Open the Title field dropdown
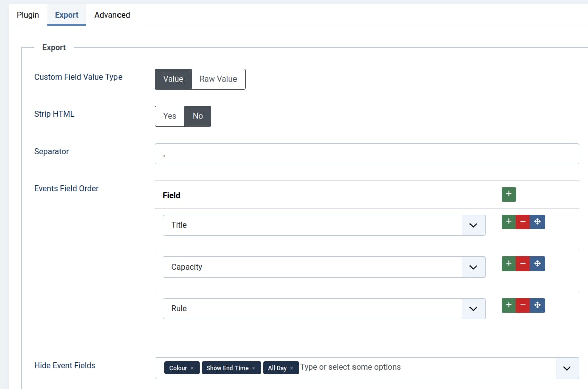Viewport: 588px width, 389px height. (473, 225)
